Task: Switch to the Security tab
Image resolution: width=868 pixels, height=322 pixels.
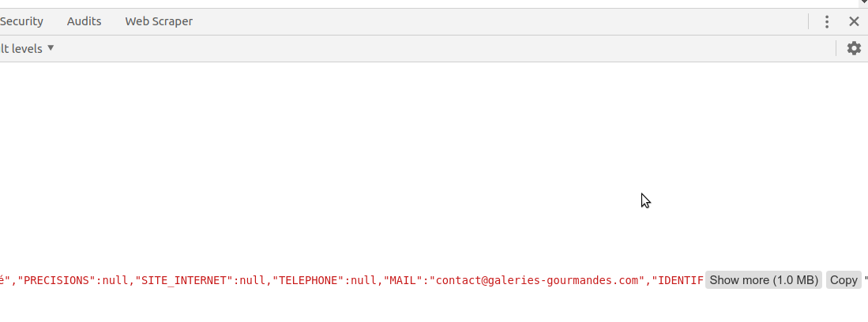Action: click(21, 21)
